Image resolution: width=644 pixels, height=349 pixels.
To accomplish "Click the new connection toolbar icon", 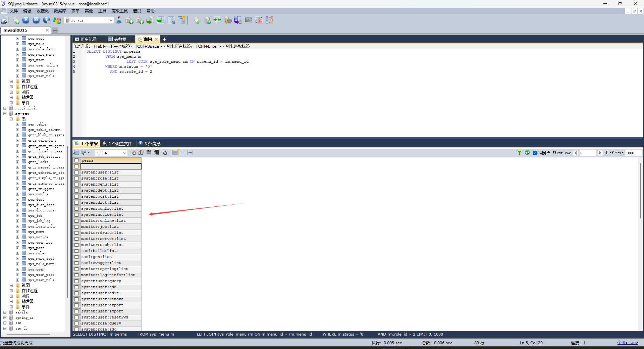I will point(5,20).
